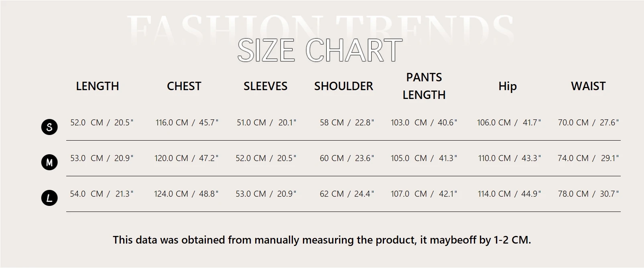644x268 pixels.
Task: Click the Hip column header
Action: [507, 86]
